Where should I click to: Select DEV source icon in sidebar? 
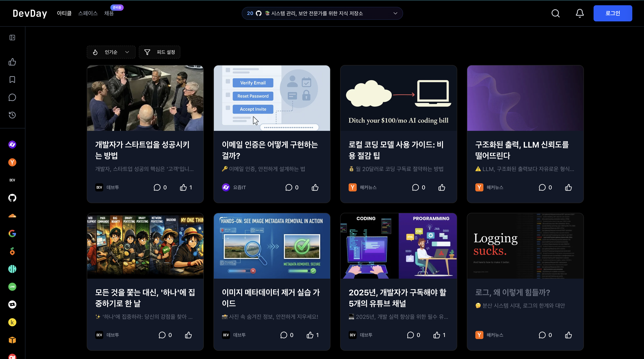click(12, 180)
